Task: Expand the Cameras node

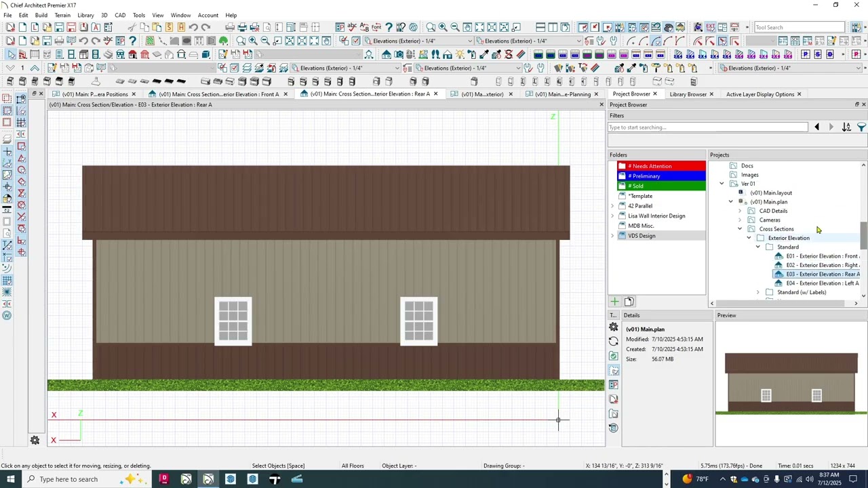Action: (740, 220)
